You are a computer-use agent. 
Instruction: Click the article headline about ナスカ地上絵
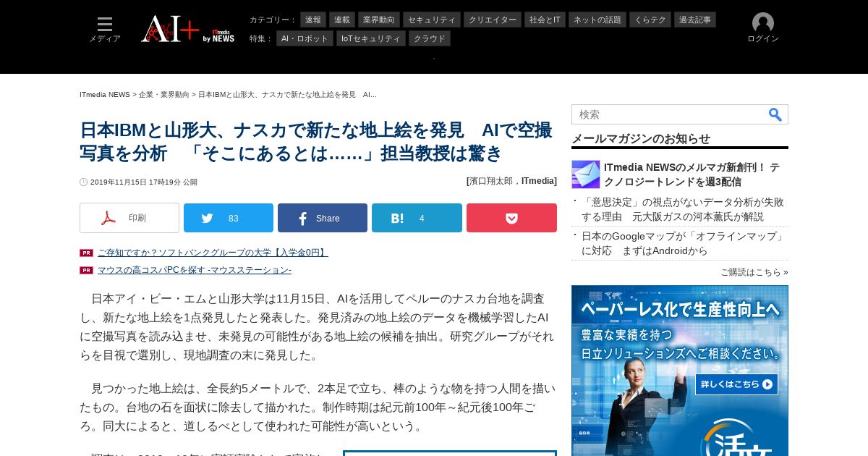(x=316, y=142)
